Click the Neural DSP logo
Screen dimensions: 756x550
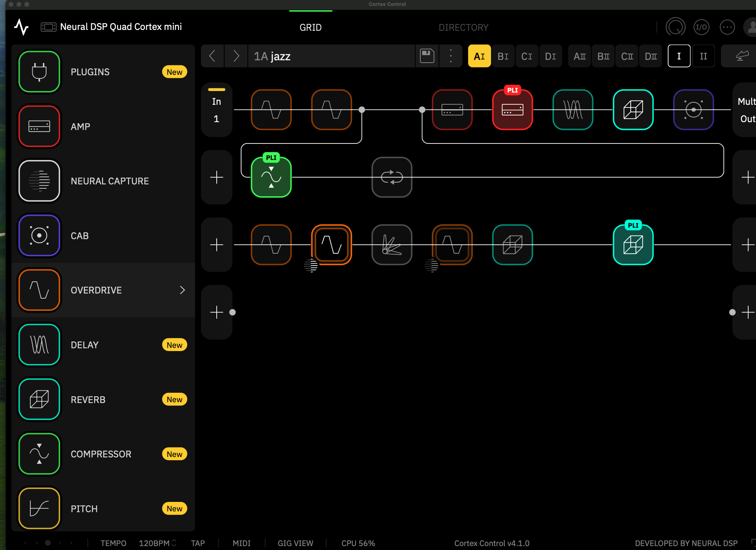(x=21, y=27)
